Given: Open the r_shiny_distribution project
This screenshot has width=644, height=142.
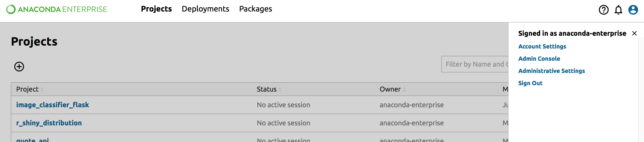Looking at the screenshot, I should (x=49, y=123).
